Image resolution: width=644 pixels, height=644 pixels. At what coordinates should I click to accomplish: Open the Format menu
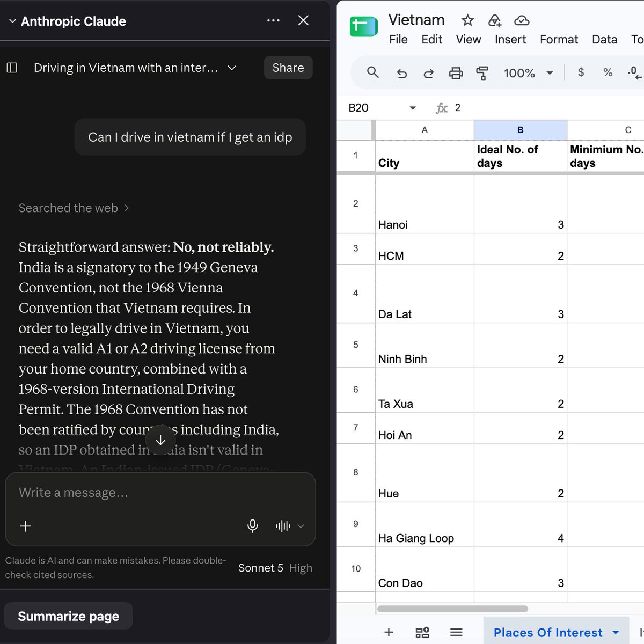point(559,40)
